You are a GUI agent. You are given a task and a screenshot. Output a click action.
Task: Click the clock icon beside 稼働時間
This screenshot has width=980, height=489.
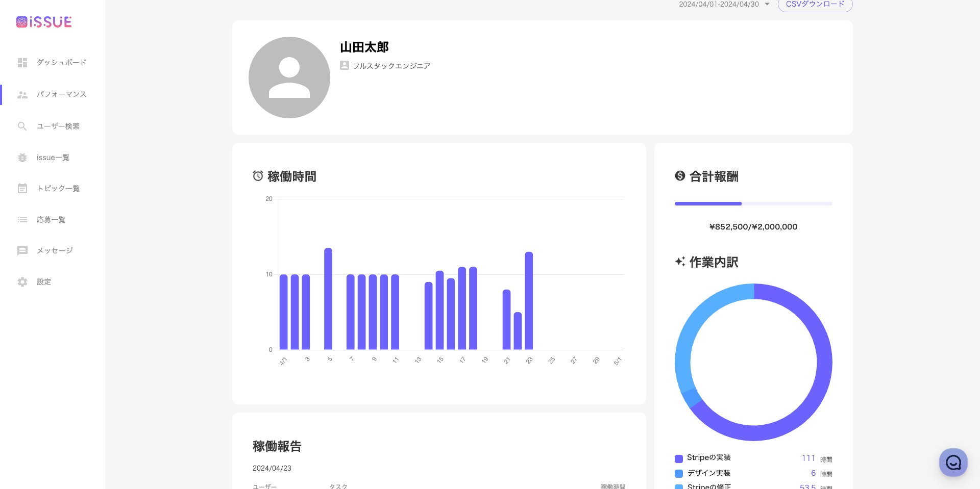pyautogui.click(x=258, y=176)
